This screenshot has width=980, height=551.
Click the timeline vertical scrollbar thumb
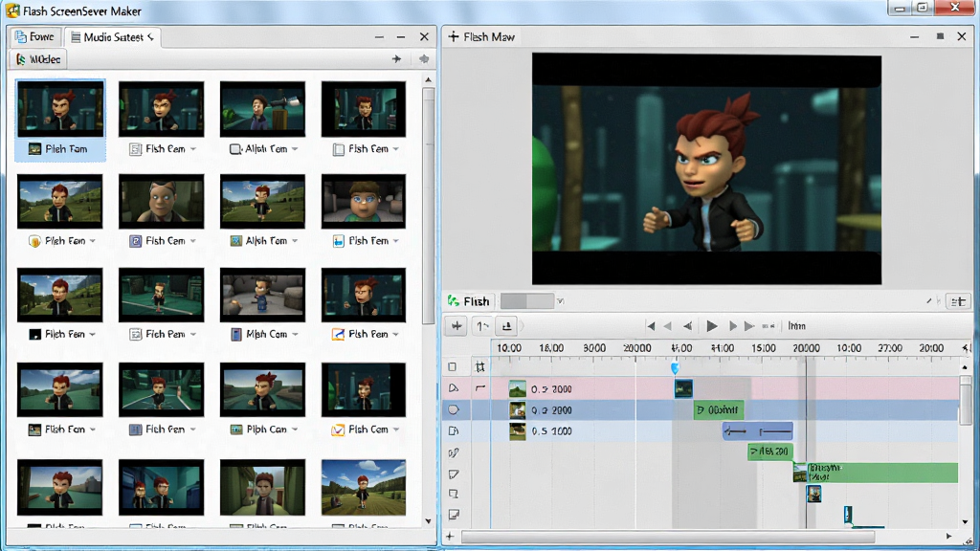coord(965,401)
